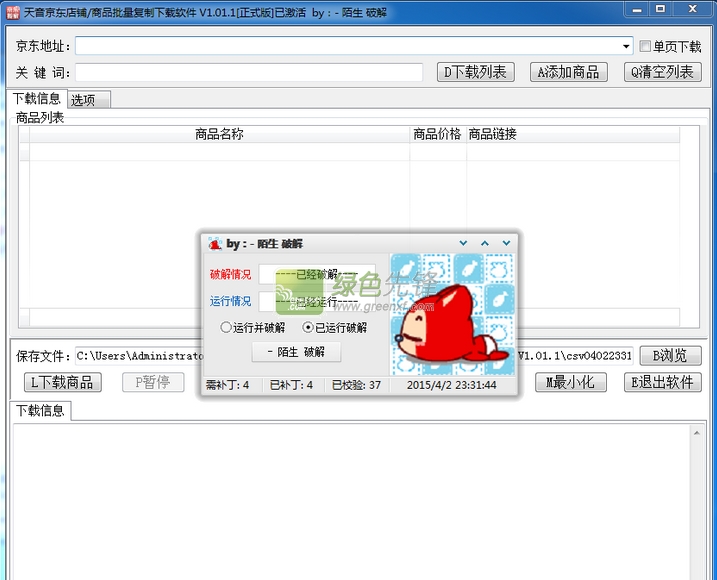
Task: Click the 运行情况 label
Action: click(230, 301)
